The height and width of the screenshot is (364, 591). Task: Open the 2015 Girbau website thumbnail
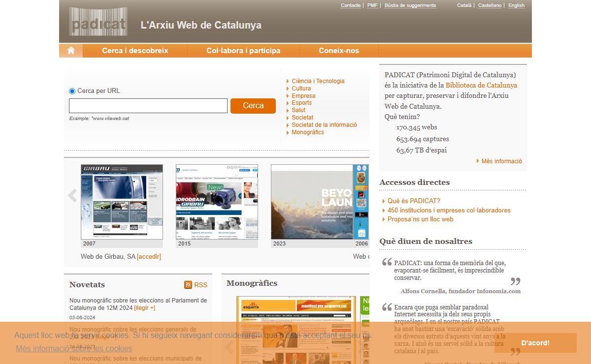pyautogui.click(x=217, y=202)
